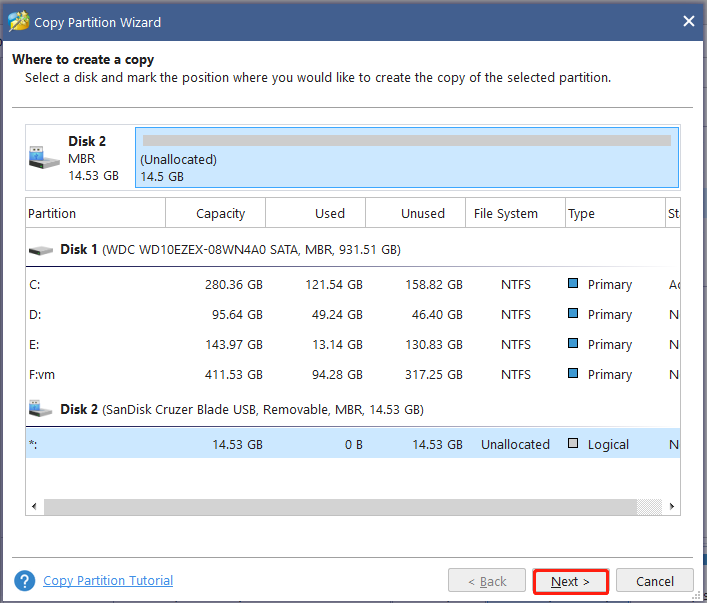
Task: Click the Primary label in the D: row
Action: tap(610, 315)
